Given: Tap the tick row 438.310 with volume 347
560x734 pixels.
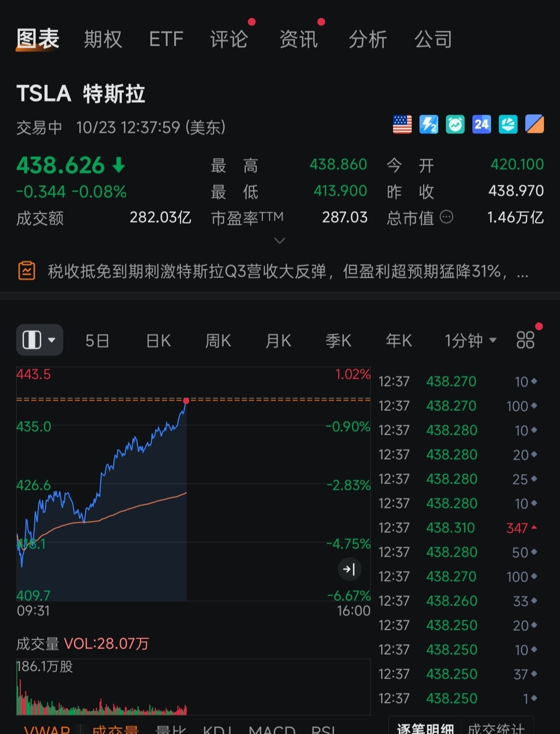Looking at the screenshot, I should click(458, 528).
